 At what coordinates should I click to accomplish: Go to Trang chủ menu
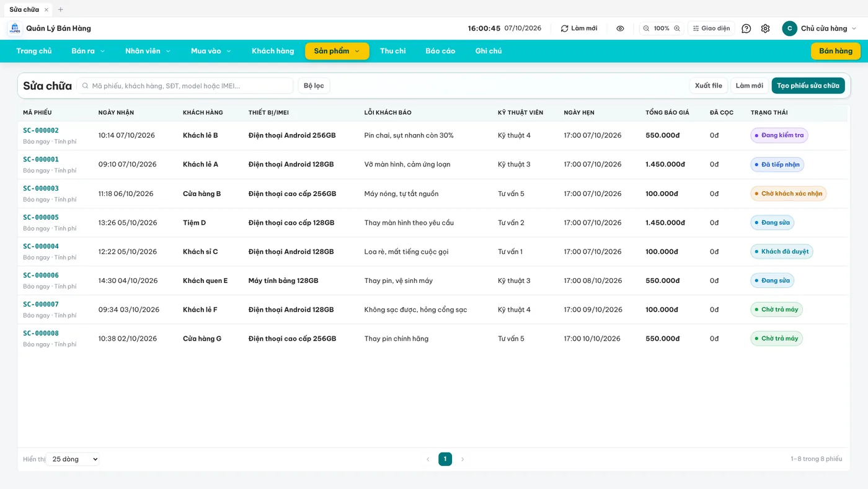34,51
